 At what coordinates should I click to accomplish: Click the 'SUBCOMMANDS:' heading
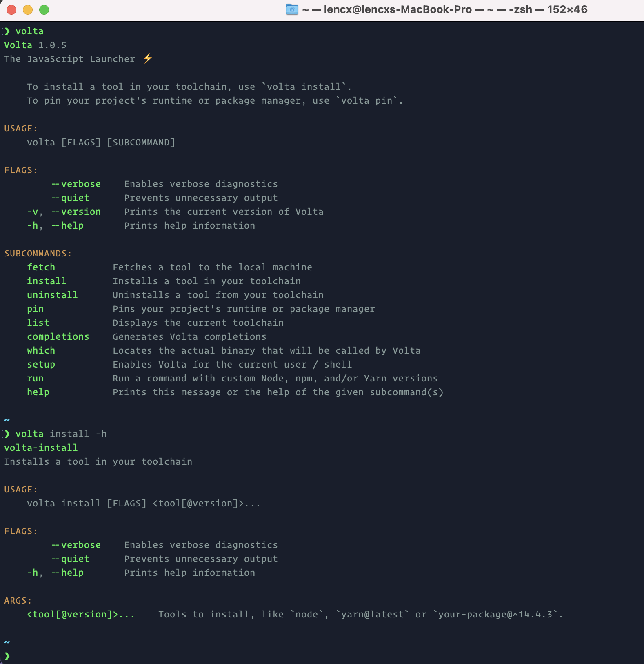click(38, 253)
